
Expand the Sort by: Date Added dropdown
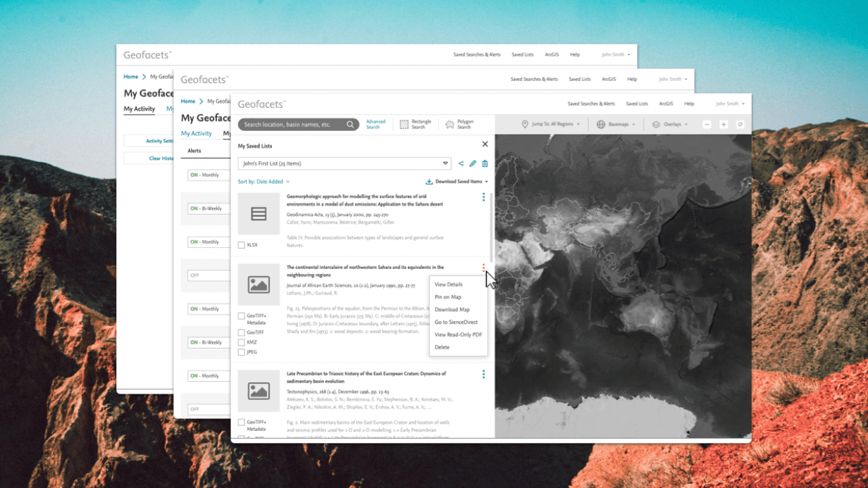pyautogui.click(x=263, y=182)
